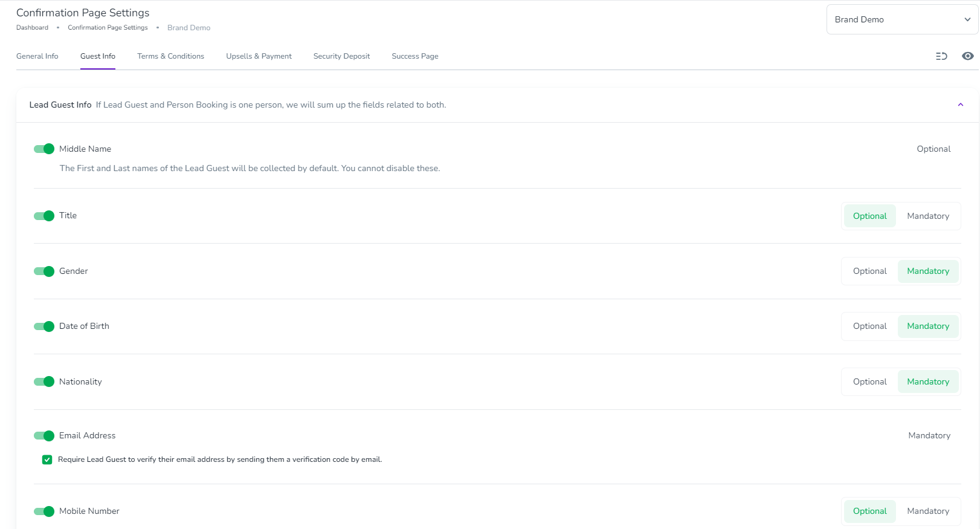The image size is (980, 529).
Task: Select the Guest Info tab
Action: pos(98,56)
